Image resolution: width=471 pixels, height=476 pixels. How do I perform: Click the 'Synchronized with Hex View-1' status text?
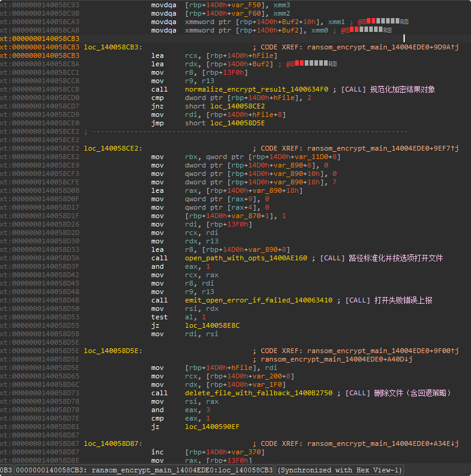[x=340, y=470]
